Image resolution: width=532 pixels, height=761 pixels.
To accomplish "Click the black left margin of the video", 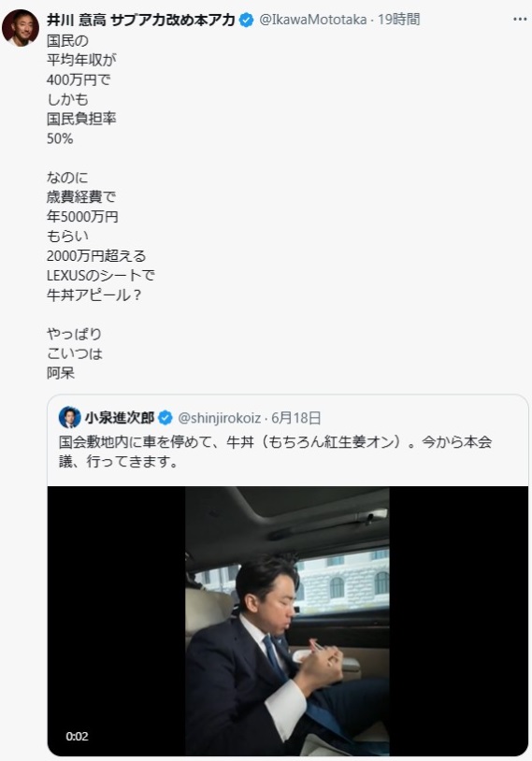I will tap(117, 621).
